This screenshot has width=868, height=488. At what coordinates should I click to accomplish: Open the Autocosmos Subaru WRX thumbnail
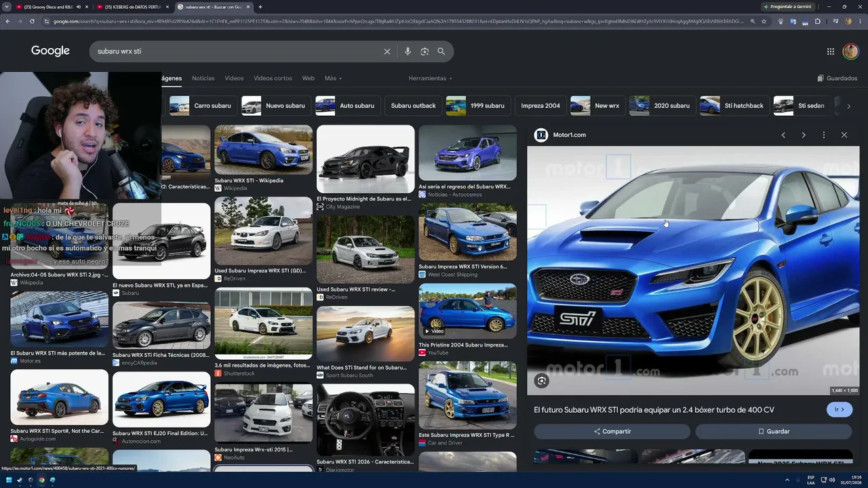point(467,153)
